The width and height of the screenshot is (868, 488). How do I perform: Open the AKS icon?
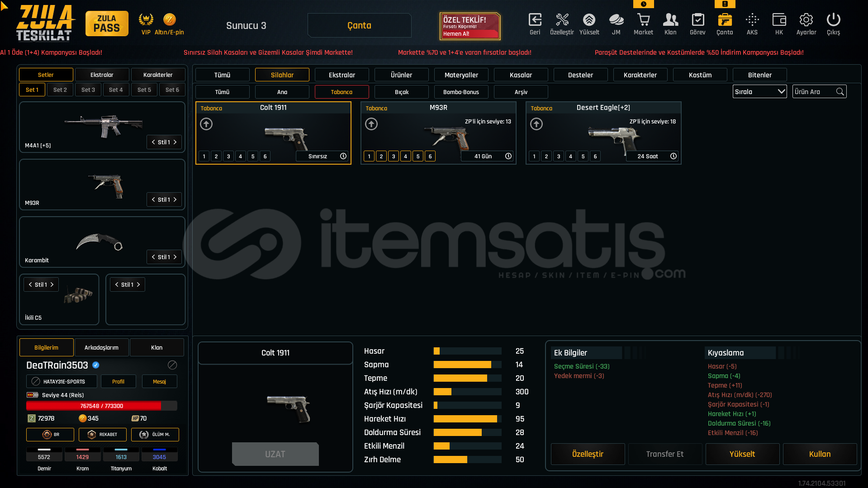click(x=752, y=20)
